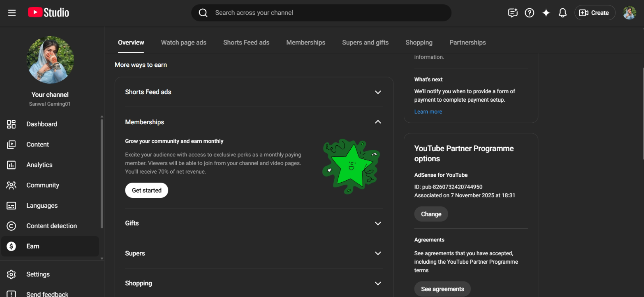
Task: Open Languages in the sidebar
Action: (x=50, y=206)
